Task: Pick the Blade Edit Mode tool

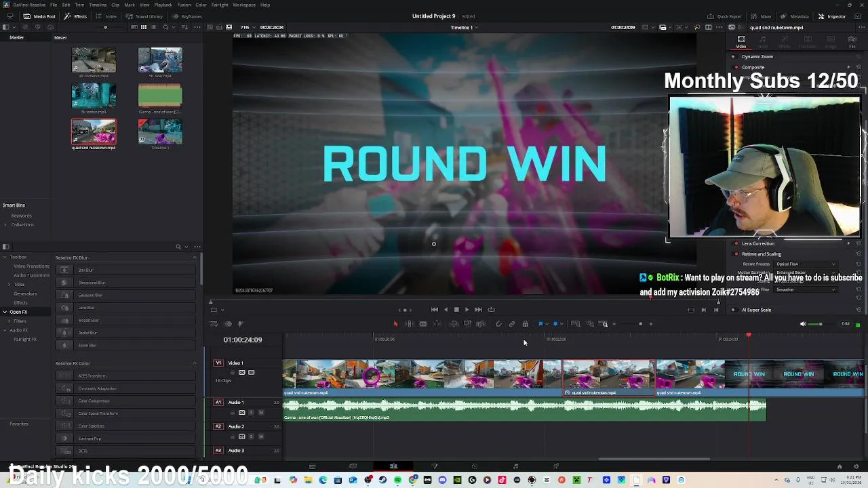Action: point(437,324)
